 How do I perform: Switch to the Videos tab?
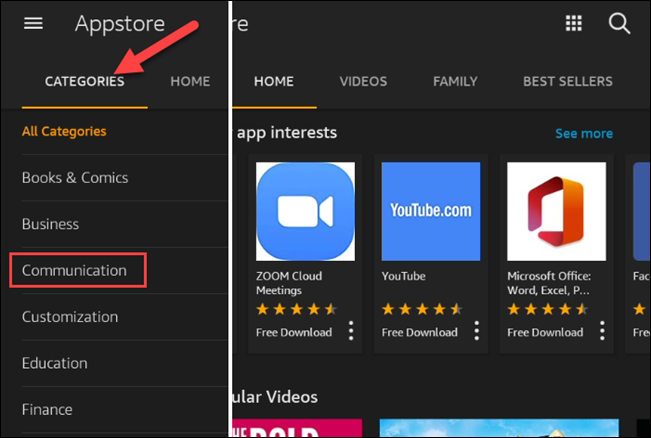(363, 81)
